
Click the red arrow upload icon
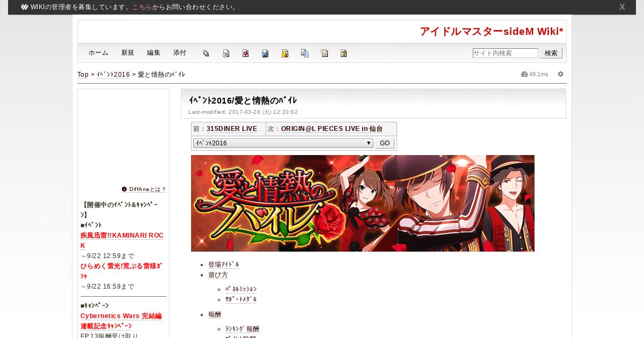[245, 53]
